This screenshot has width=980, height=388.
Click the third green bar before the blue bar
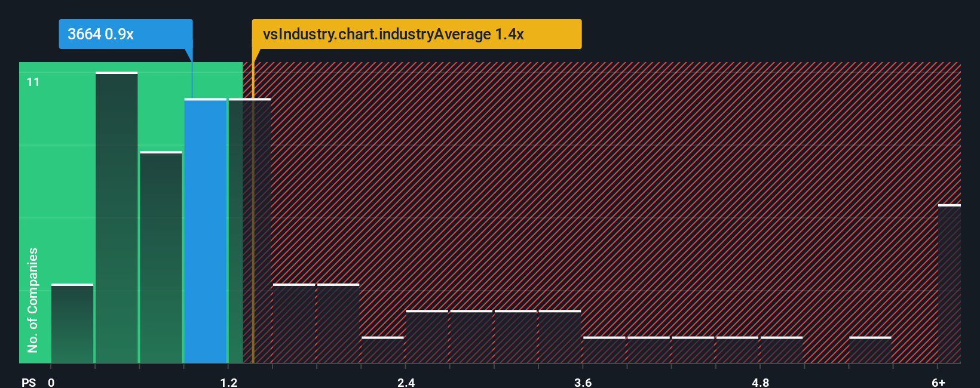[161, 258]
